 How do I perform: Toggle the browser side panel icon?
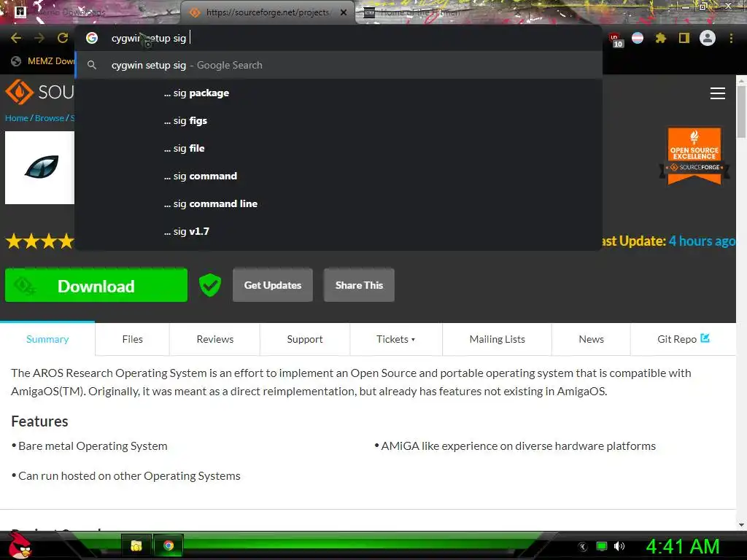coord(684,38)
